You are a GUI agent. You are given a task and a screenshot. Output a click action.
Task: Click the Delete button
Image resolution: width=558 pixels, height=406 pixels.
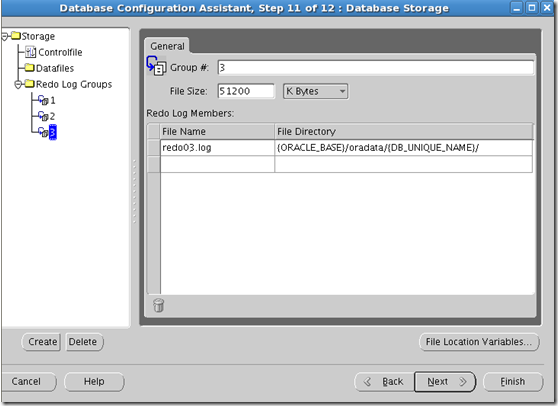tap(84, 342)
